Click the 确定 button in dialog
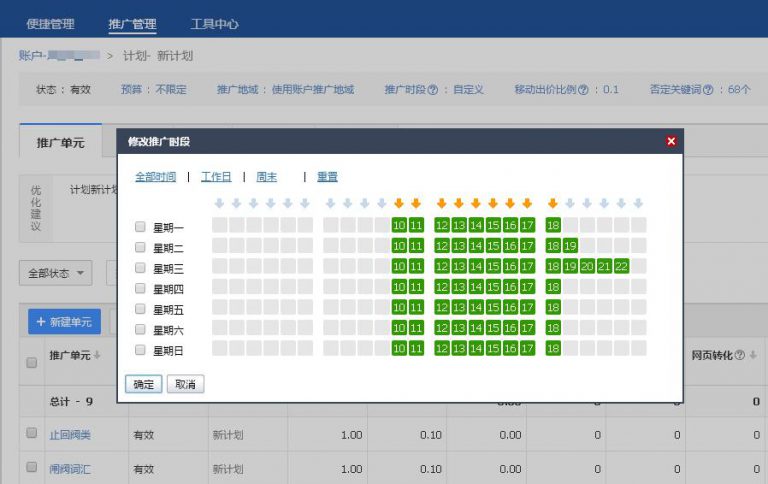Viewport: 768px width, 484px height. click(x=143, y=384)
